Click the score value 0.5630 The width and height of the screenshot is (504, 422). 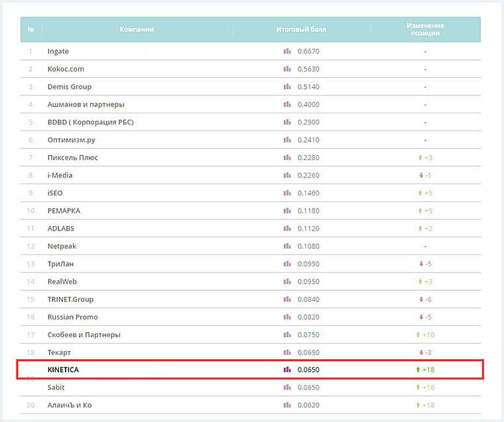point(308,69)
